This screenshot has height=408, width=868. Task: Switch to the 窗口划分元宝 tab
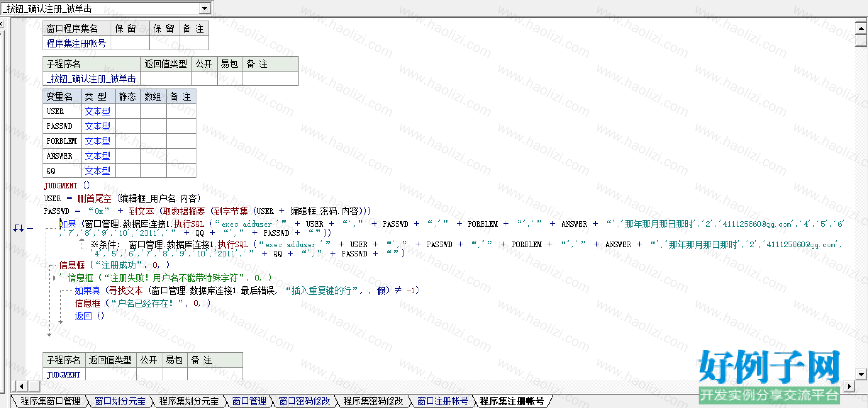coord(120,401)
